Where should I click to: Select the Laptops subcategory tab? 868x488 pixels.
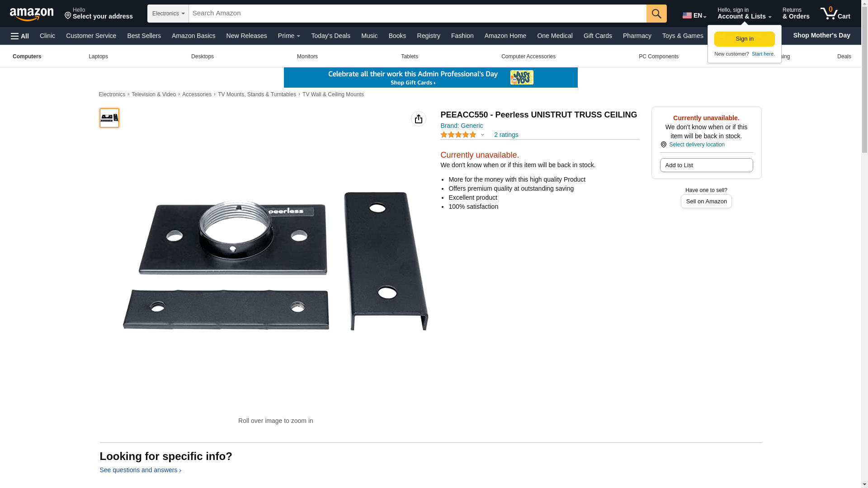98,56
